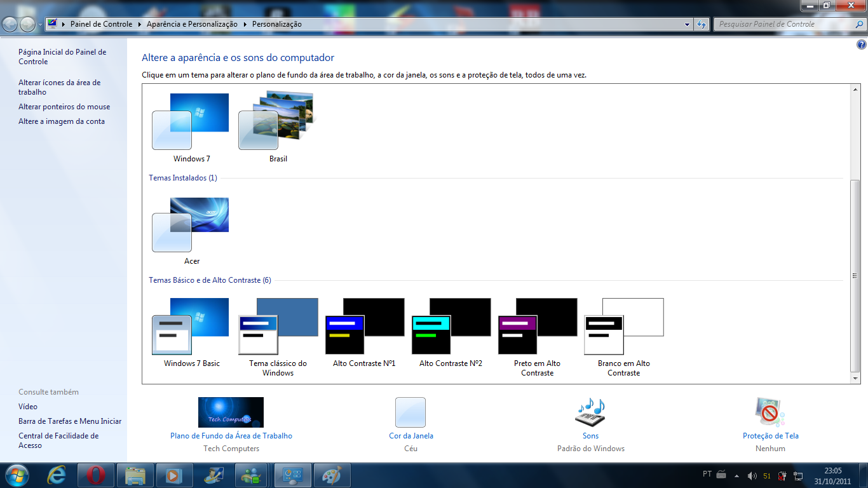
Task: Open the network connection tray icon
Action: pyautogui.click(x=797, y=476)
